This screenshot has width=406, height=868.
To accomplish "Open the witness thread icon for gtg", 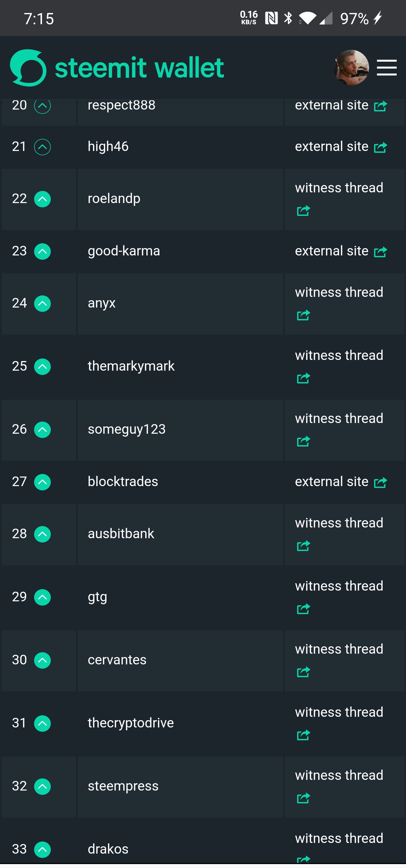I will click(x=303, y=609).
